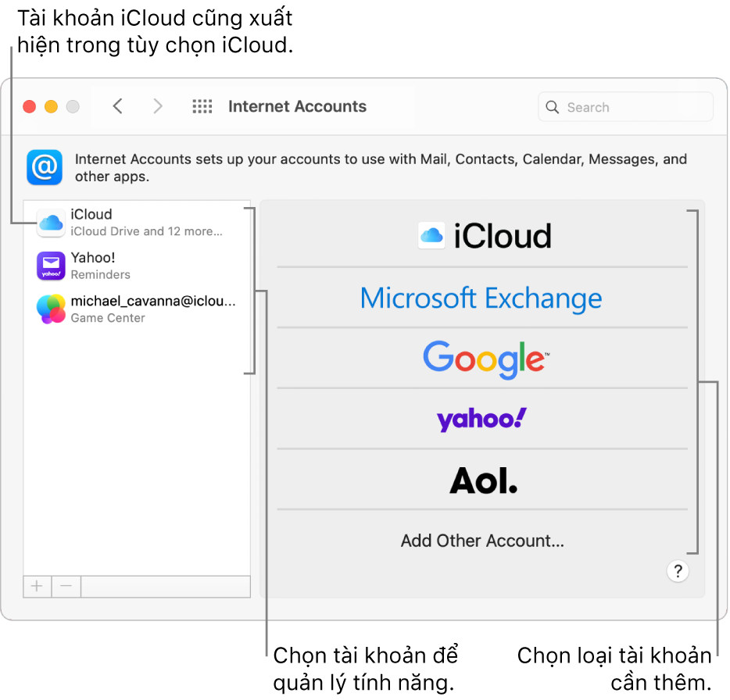
Task: Choose iCloud as account type to add
Action: 482,236
